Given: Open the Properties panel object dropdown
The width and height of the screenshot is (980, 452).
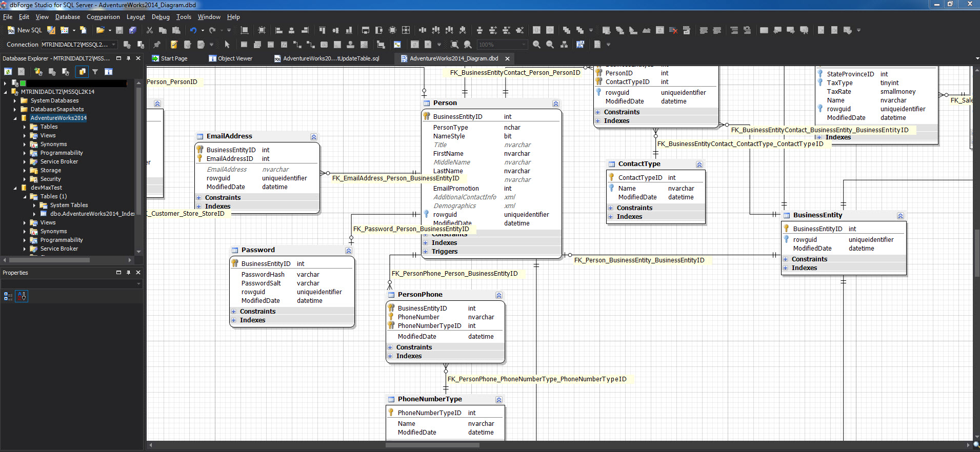Looking at the screenshot, I should coord(138,283).
